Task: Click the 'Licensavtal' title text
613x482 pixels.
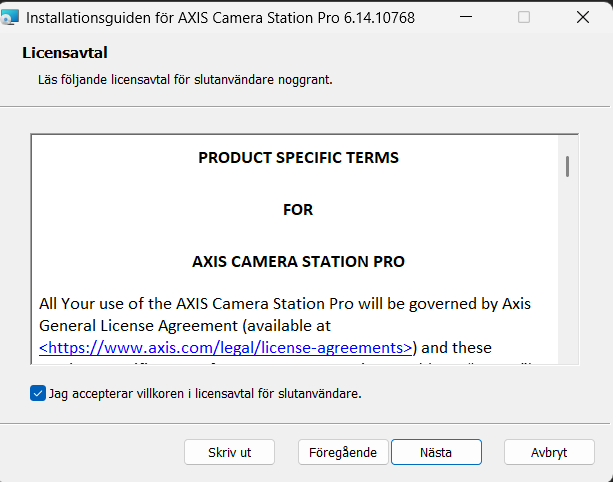Action: tap(65, 53)
